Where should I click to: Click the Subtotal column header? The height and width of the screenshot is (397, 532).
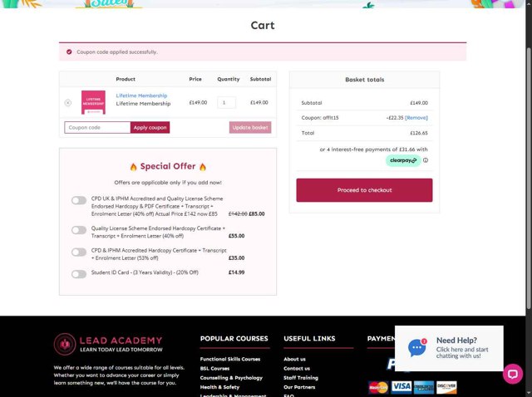pyautogui.click(x=260, y=79)
